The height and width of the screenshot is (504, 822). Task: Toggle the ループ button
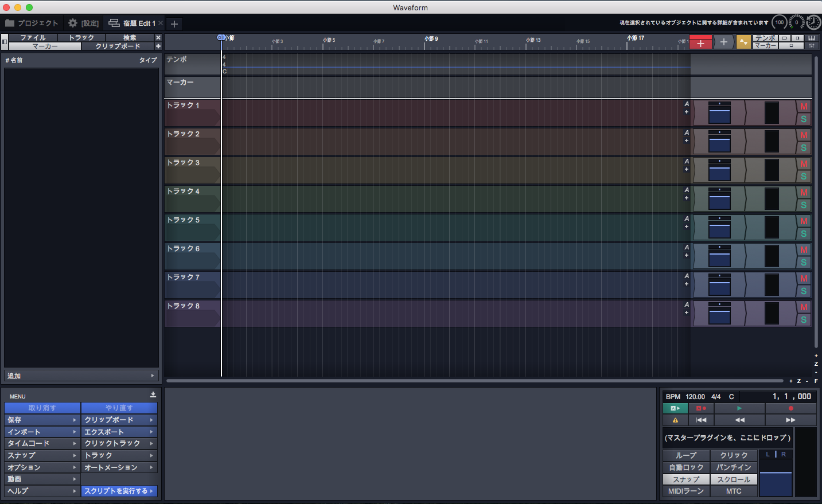tap(686, 455)
